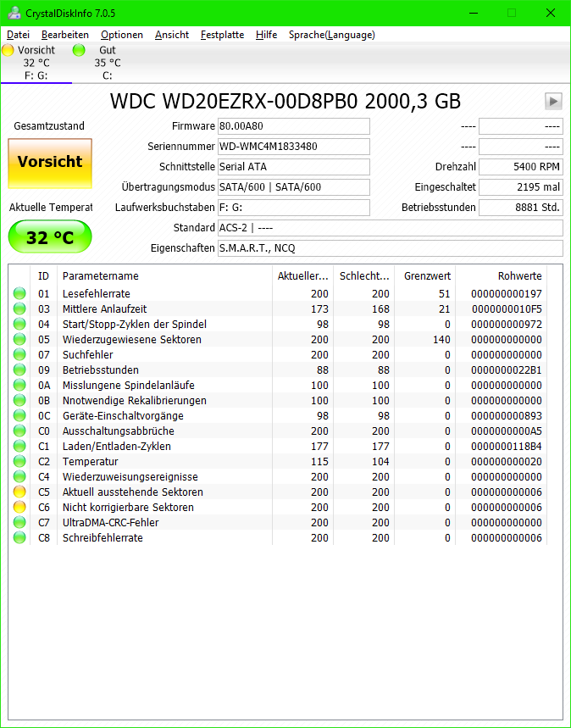The height and width of the screenshot is (728, 571).
Task: Click the disk title WDC WD20EZRX-00D8PB0
Action: pos(234,101)
